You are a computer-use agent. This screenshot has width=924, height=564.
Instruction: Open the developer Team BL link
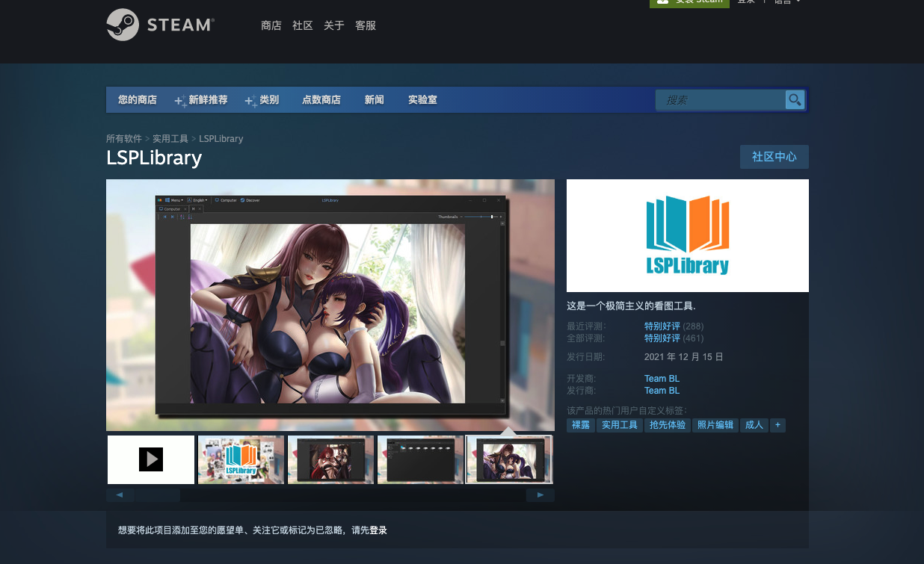pyautogui.click(x=662, y=379)
